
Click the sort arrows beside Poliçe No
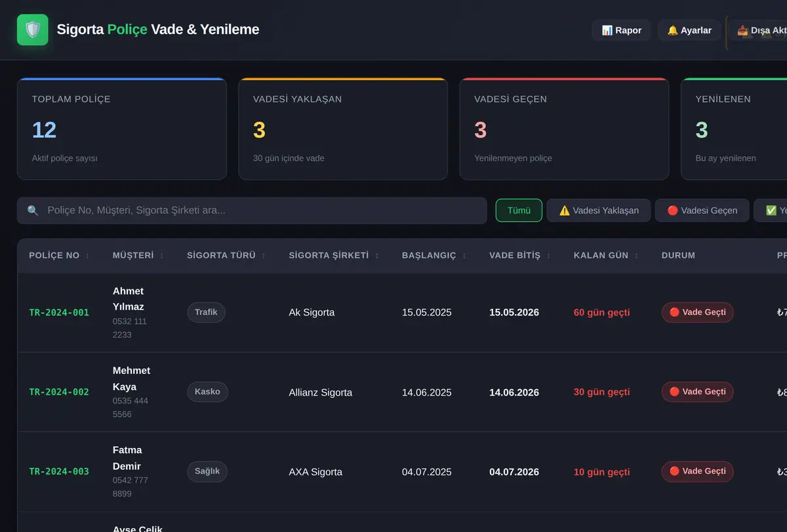pyautogui.click(x=87, y=256)
